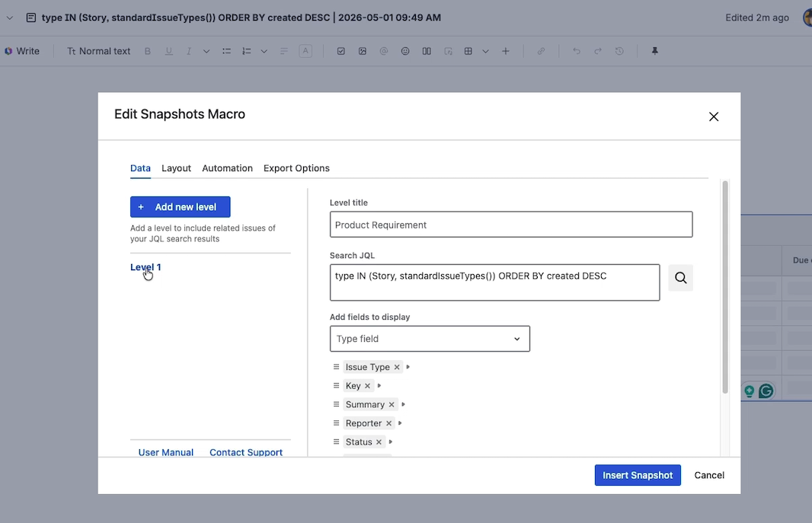The image size is (812, 523).
Task: Expand options arrow for Status
Action: (391, 442)
